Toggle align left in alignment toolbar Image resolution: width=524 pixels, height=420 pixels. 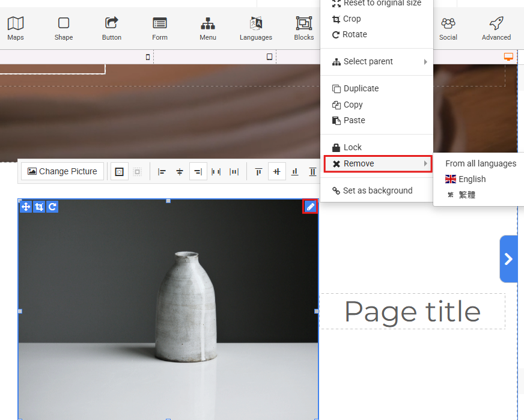pyautogui.click(x=162, y=172)
